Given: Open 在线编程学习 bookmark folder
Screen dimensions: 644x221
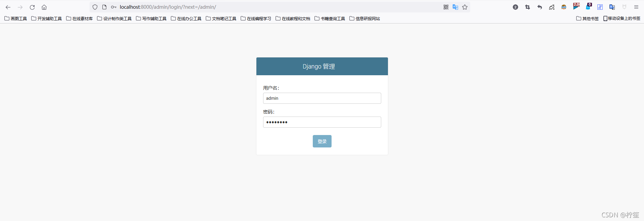Looking at the screenshot, I should [x=256, y=18].
